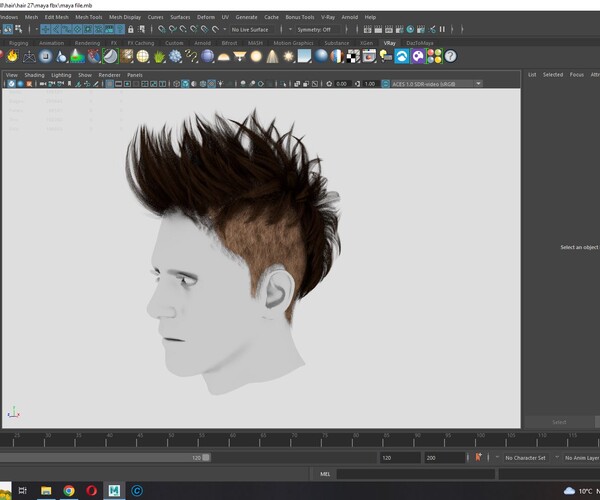Create a V-Ray sphere light from shelf
The image size is (600, 500).
(256, 57)
